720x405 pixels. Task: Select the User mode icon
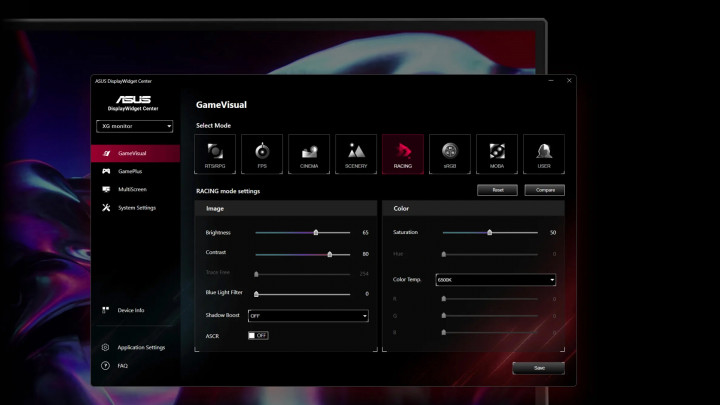pyautogui.click(x=544, y=154)
